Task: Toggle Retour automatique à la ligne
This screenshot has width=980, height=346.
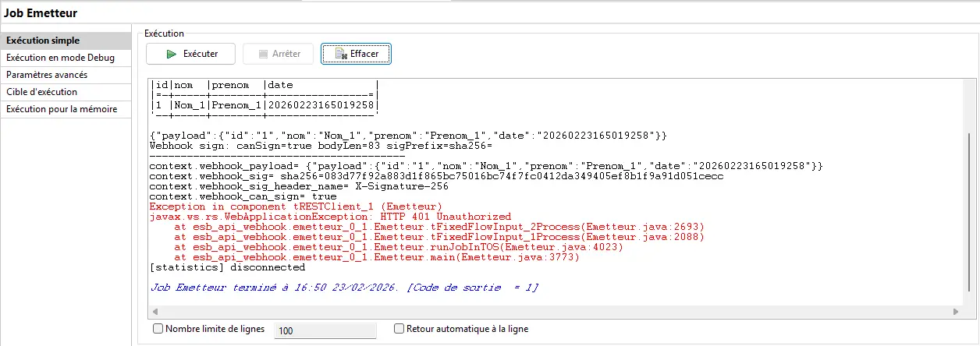Action: (x=399, y=329)
